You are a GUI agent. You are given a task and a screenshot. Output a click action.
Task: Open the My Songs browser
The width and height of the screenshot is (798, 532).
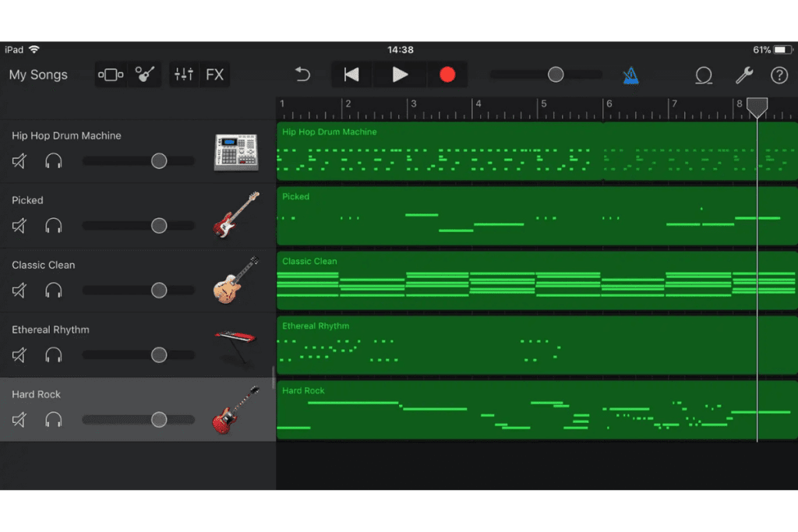[38, 75]
